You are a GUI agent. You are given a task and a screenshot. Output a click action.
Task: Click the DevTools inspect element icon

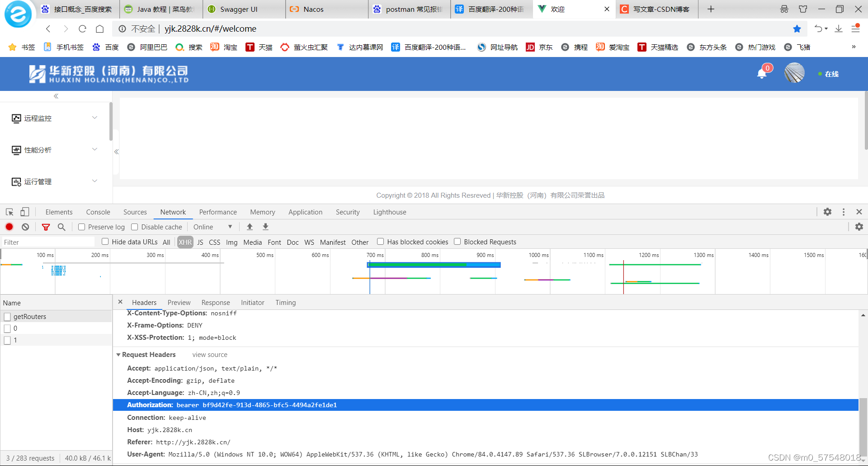(x=9, y=212)
